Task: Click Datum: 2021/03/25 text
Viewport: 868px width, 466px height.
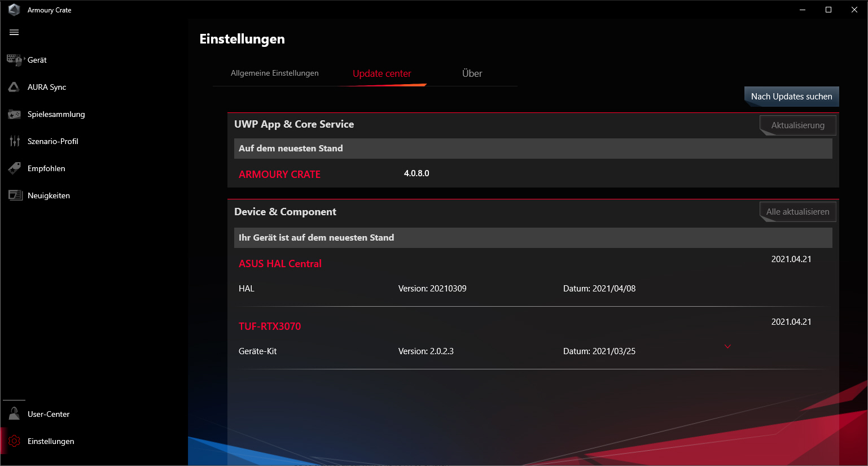Action: point(599,351)
